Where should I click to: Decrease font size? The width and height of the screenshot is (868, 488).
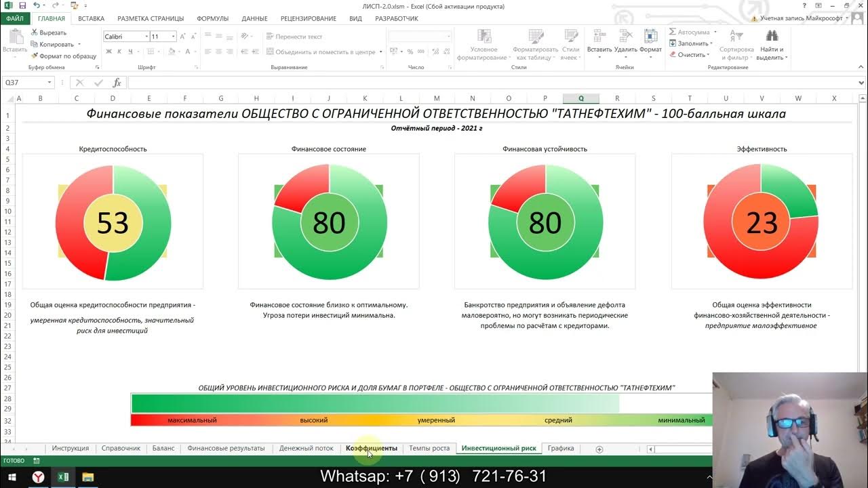coord(193,37)
